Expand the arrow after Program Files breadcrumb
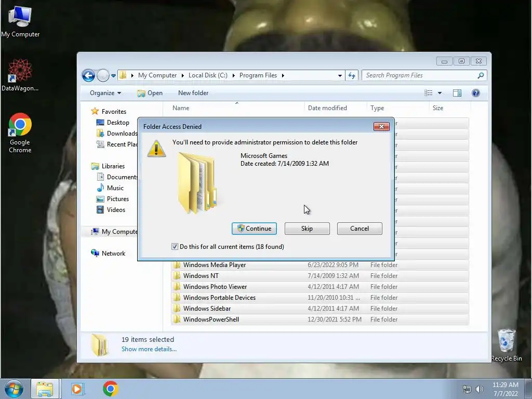532x399 pixels. (283, 75)
